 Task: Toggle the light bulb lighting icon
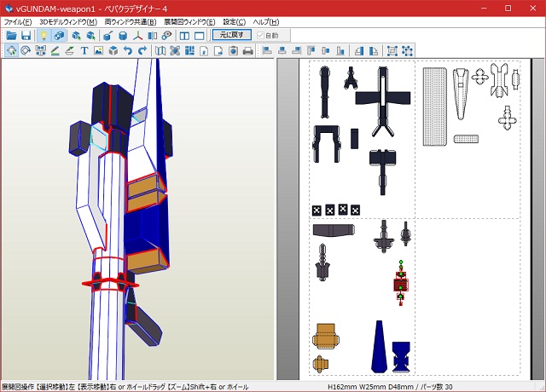(x=44, y=36)
